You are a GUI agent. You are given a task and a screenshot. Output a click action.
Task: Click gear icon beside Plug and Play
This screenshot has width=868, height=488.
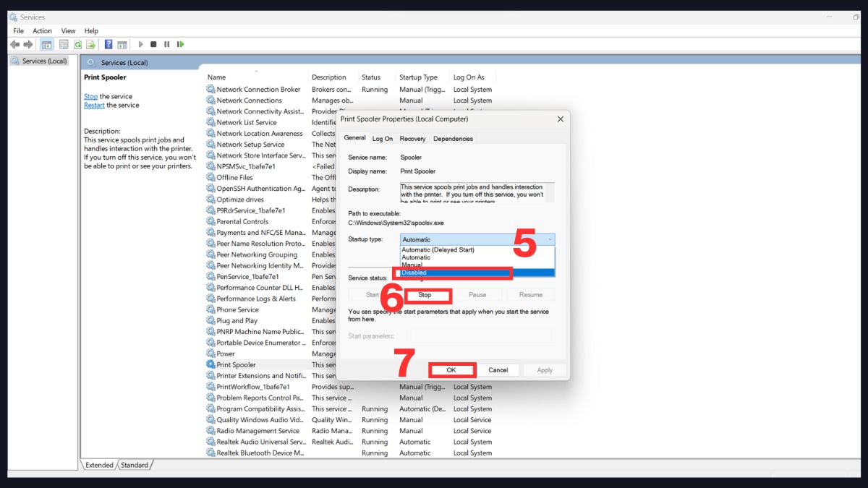pyautogui.click(x=210, y=320)
